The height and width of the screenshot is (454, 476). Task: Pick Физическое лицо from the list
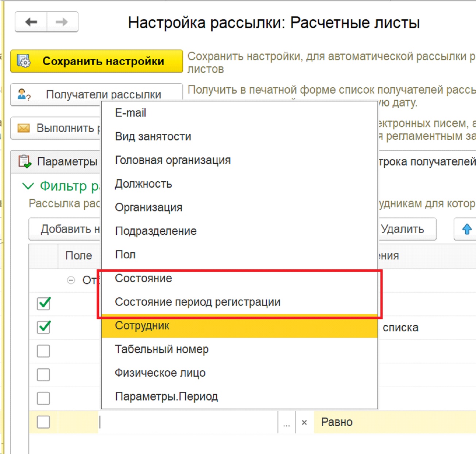pos(239,373)
